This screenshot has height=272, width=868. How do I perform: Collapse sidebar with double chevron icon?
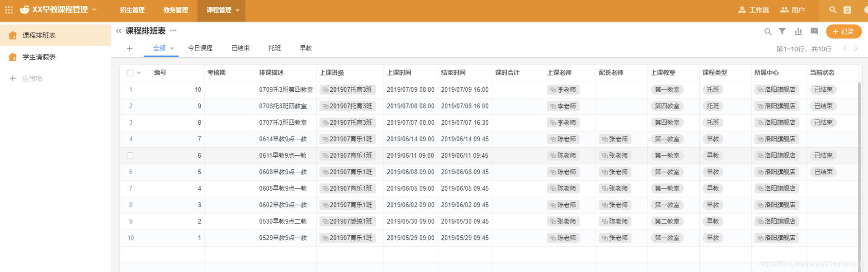[x=118, y=31]
